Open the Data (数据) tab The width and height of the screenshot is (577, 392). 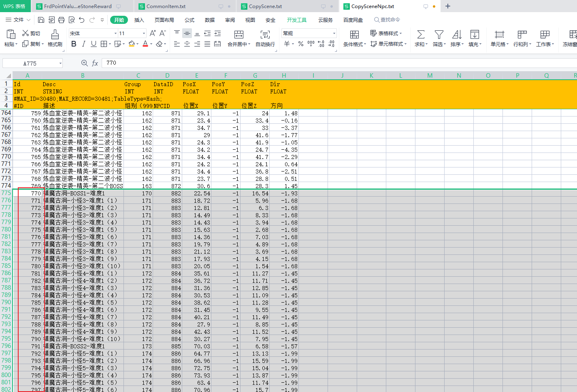[x=209, y=20]
